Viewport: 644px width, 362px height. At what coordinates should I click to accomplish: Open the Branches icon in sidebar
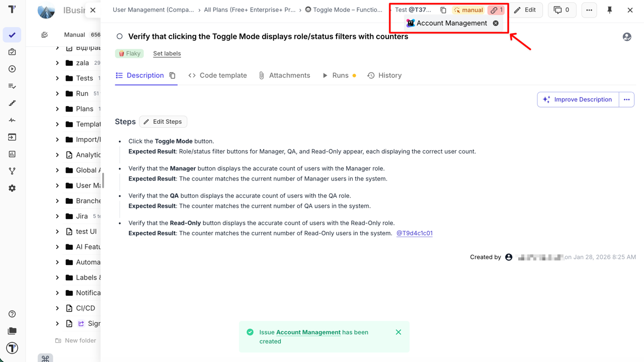[12, 171]
